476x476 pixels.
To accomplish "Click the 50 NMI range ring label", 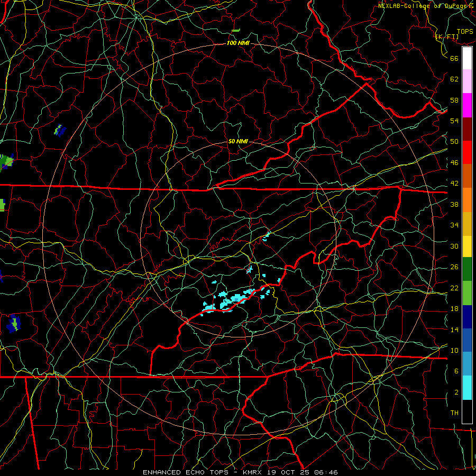I will point(238,141).
